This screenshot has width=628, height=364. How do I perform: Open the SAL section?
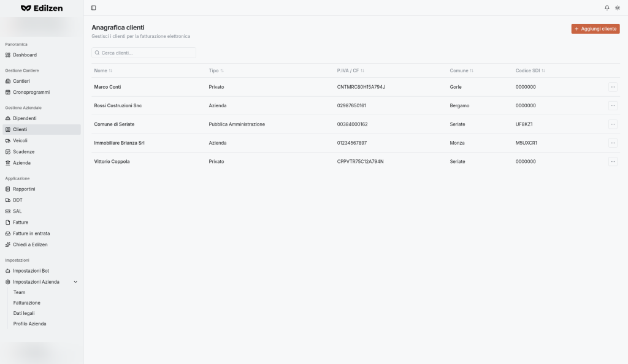tap(42, 211)
